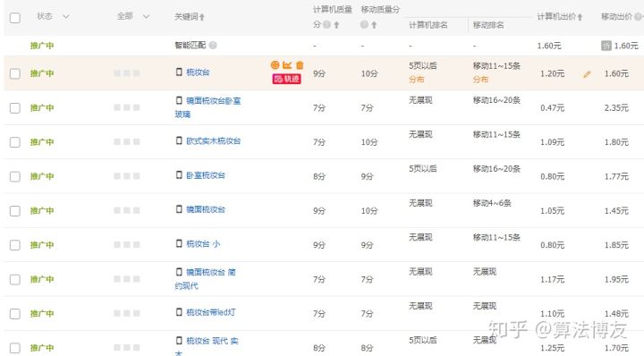Open the help icon next to 智能匹配
This screenshot has height=356, width=644.
pos(213,45)
